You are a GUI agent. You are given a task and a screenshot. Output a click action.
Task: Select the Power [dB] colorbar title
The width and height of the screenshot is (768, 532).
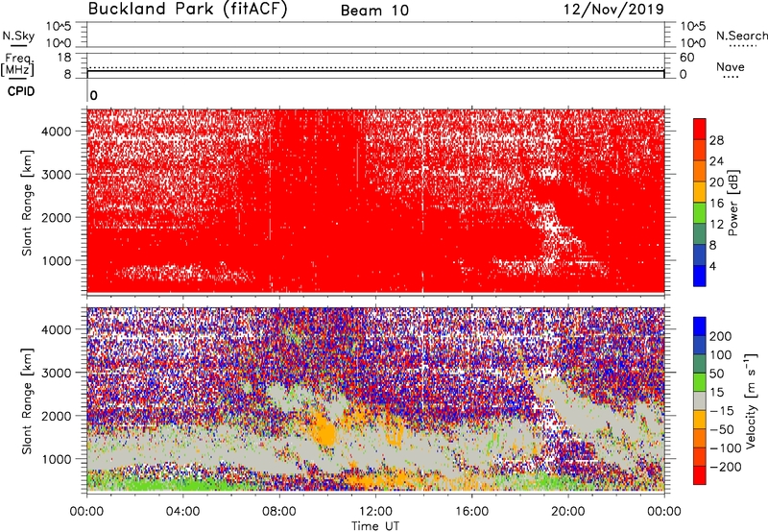(732, 203)
